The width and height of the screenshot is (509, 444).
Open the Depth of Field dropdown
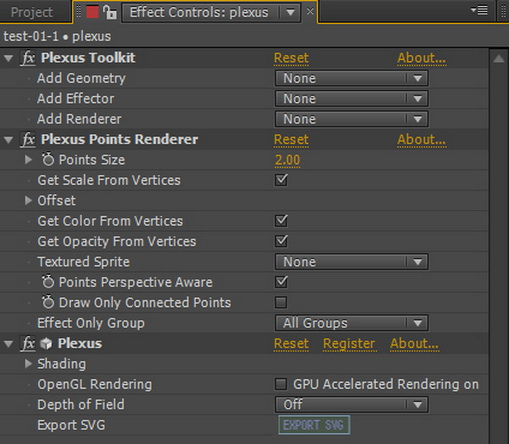pos(352,404)
